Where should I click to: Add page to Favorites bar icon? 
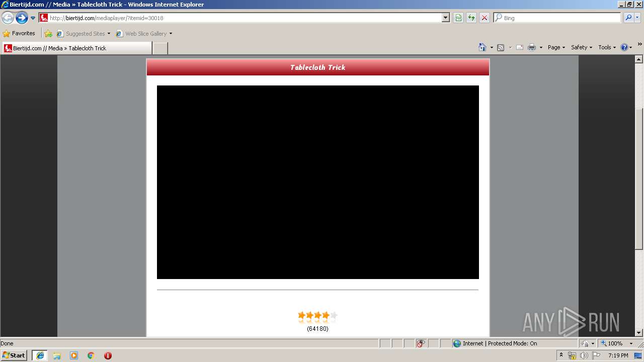(48, 34)
